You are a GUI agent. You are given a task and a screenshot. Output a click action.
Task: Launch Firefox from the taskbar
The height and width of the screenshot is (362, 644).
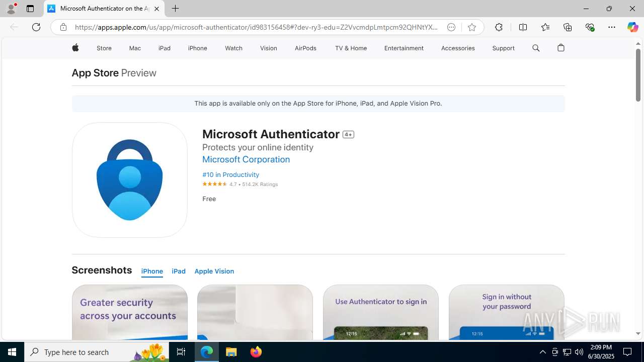[x=256, y=352]
